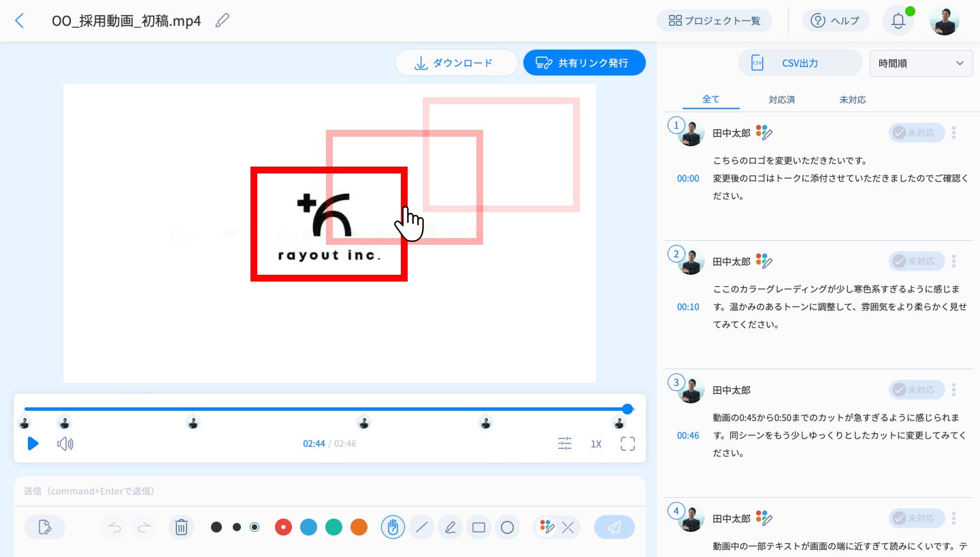Image resolution: width=980 pixels, height=557 pixels.
Task: Mute audio with the speaker icon
Action: click(65, 444)
